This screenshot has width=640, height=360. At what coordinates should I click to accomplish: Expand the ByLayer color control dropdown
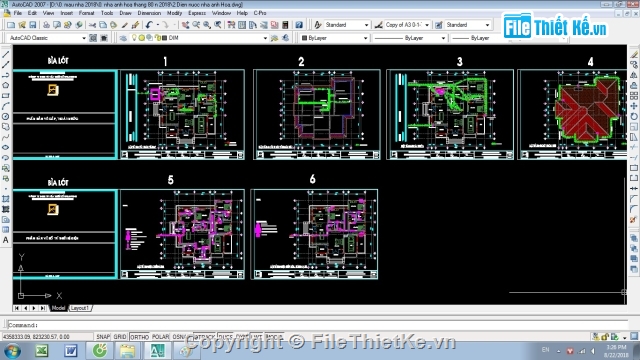click(x=334, y=38)
